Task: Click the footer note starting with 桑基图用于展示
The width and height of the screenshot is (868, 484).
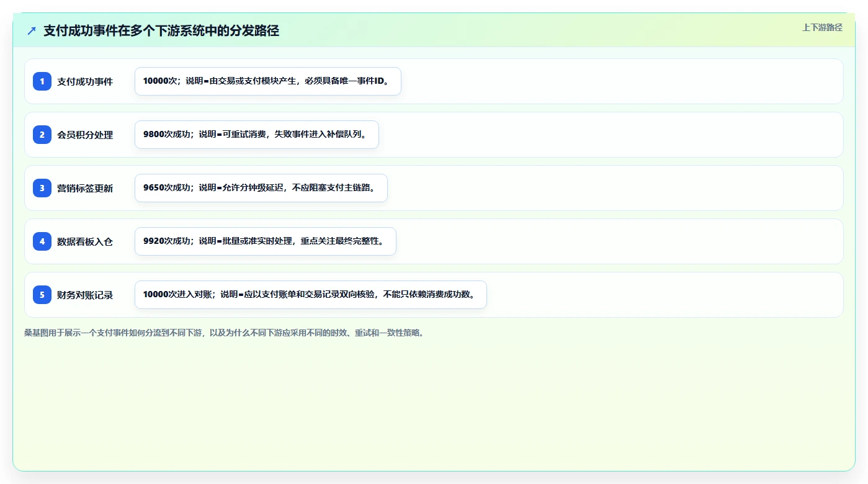Action: (224, 333)
